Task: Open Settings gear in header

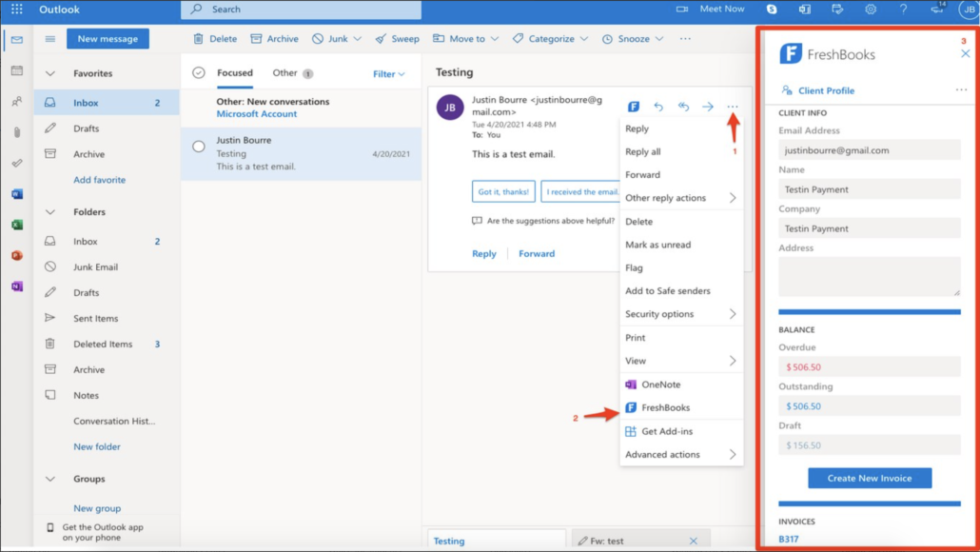Action: click(x=871, y=10)
